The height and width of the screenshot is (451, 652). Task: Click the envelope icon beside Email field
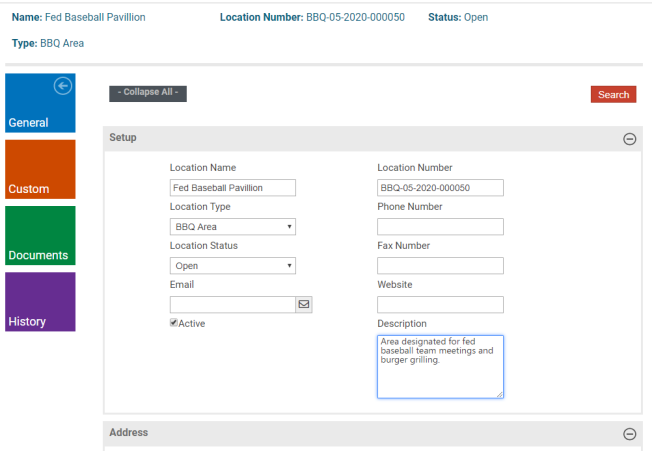(304, 304)
